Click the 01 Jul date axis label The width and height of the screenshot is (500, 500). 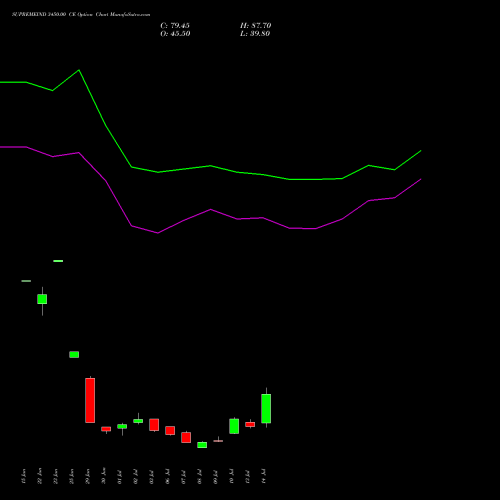[120, 476]
